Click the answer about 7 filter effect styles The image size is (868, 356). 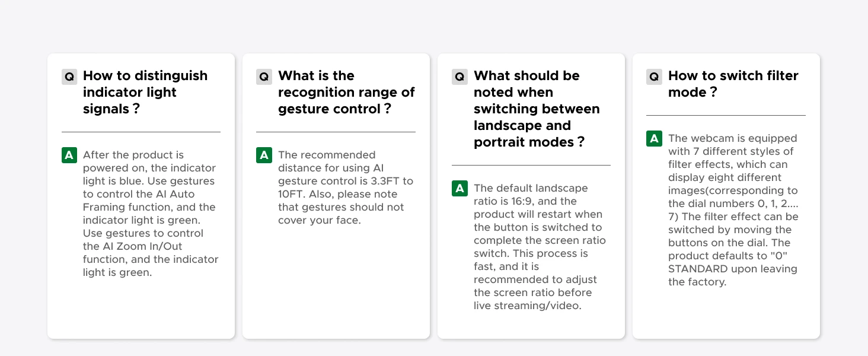733,210
